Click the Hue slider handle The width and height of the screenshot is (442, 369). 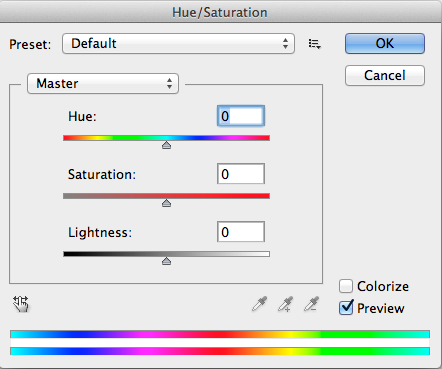tap(166, 145)
